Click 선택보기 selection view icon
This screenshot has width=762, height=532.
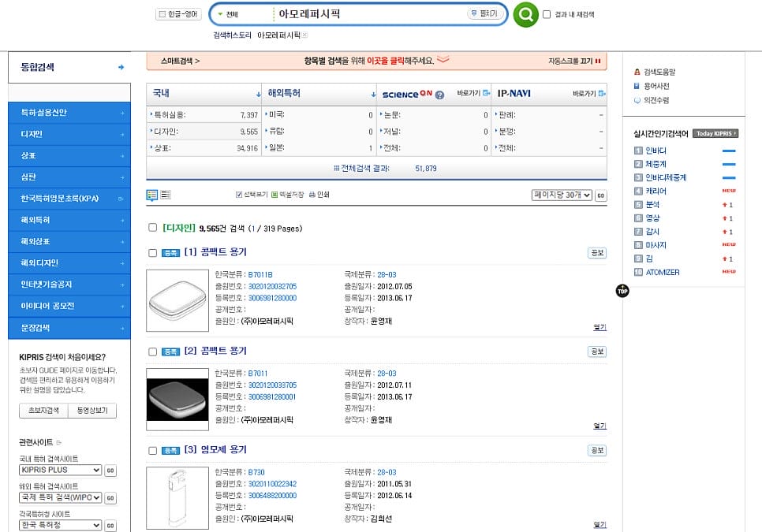click(252, 195)
